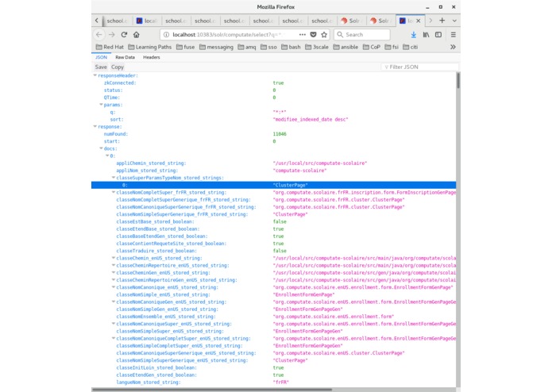Open the ansible bookmarks folder

(345, 47)
